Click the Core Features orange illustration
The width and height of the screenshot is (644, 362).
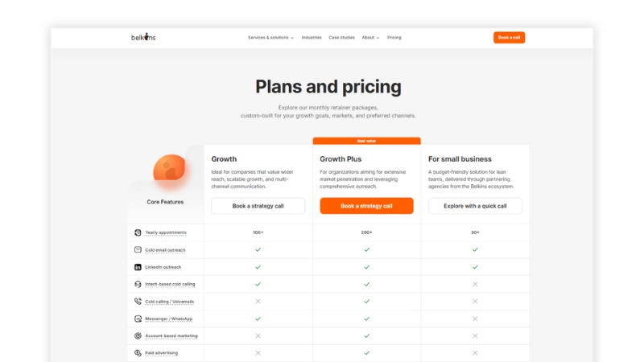(x=169, y=169)
